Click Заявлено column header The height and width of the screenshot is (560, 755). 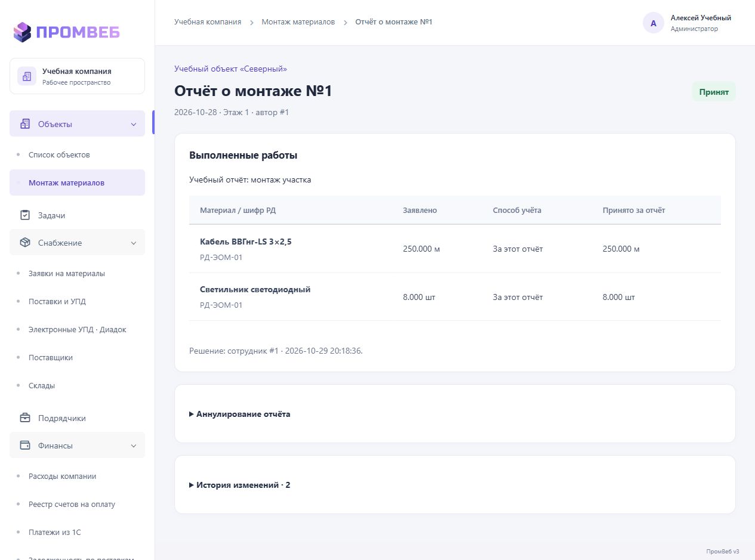click(x=420, y=210)
